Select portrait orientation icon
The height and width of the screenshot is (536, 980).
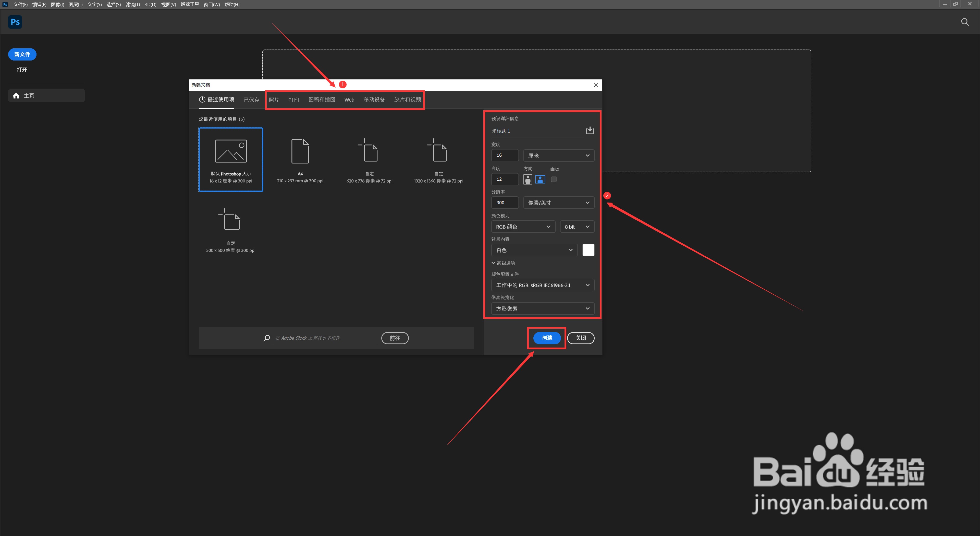click(x=528, y=179)
